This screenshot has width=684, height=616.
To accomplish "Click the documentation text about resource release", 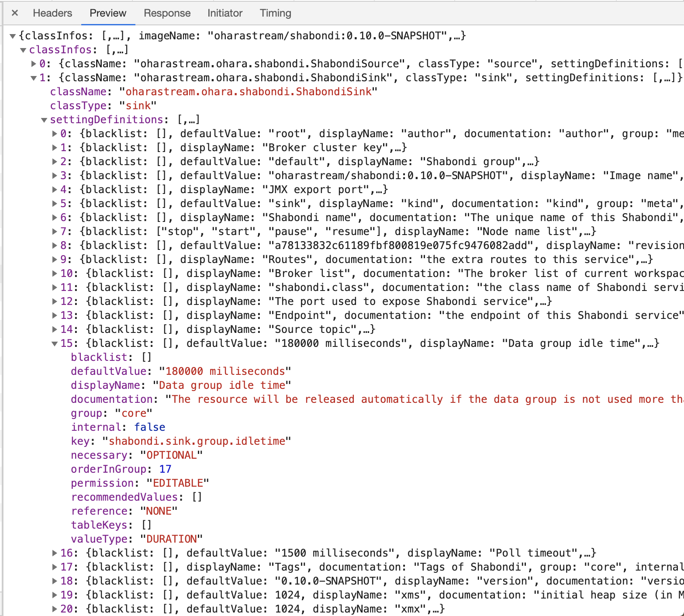I will pos(425,399).
